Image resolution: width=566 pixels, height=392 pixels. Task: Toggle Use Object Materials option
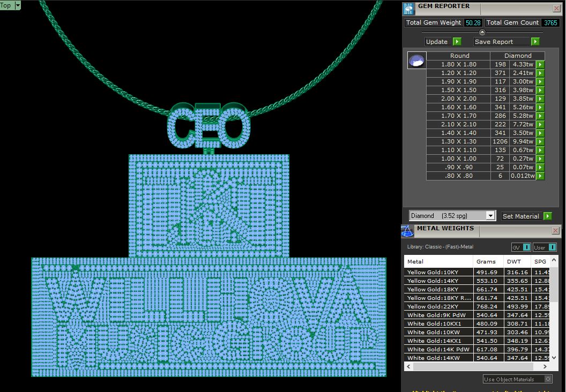pos(548,379)
